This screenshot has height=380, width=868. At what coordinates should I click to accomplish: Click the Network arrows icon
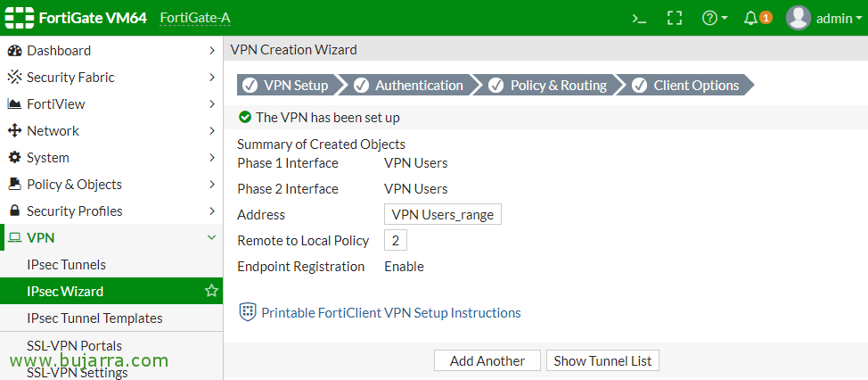coord(14,131)
